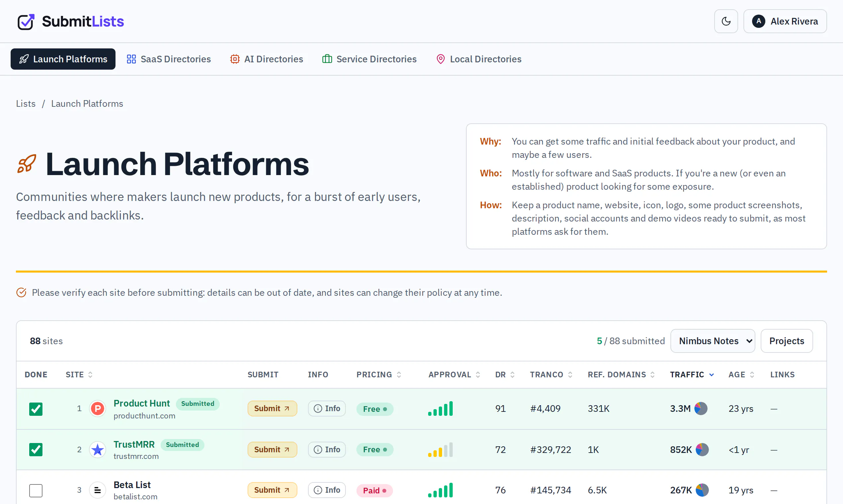Click Product Hunt traffic pie chart icon
The image size is (843, 504).
point(701,409)
